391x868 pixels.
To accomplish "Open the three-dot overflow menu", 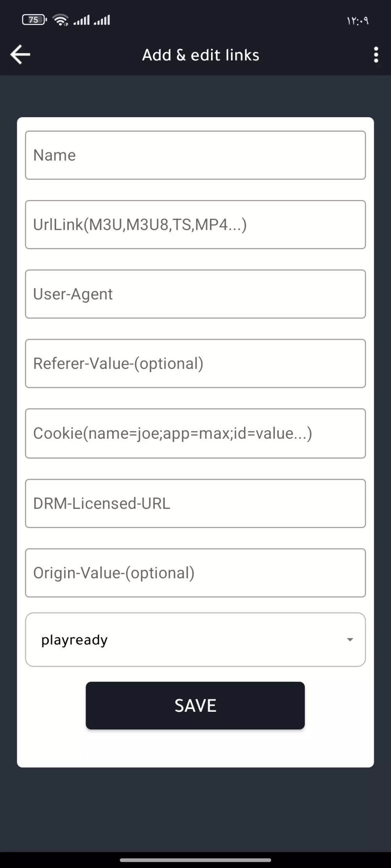I will click(376, 55).
